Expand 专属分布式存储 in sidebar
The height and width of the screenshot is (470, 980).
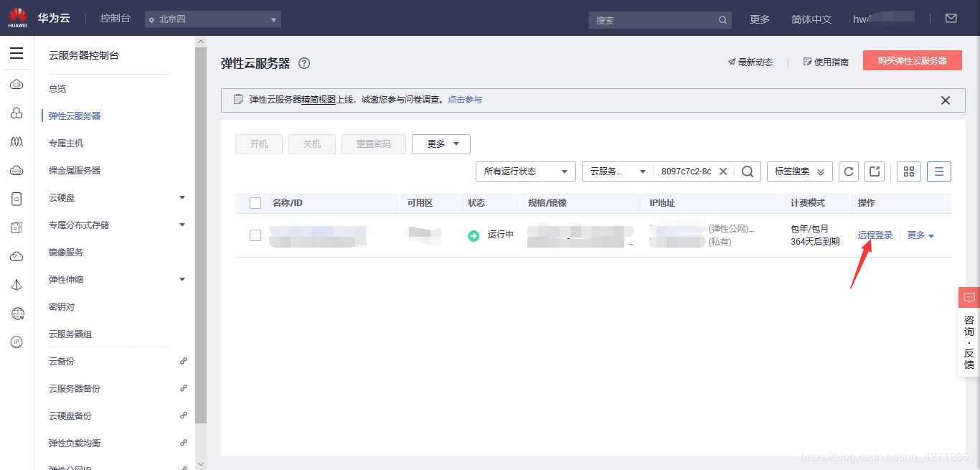click(182, 225)
